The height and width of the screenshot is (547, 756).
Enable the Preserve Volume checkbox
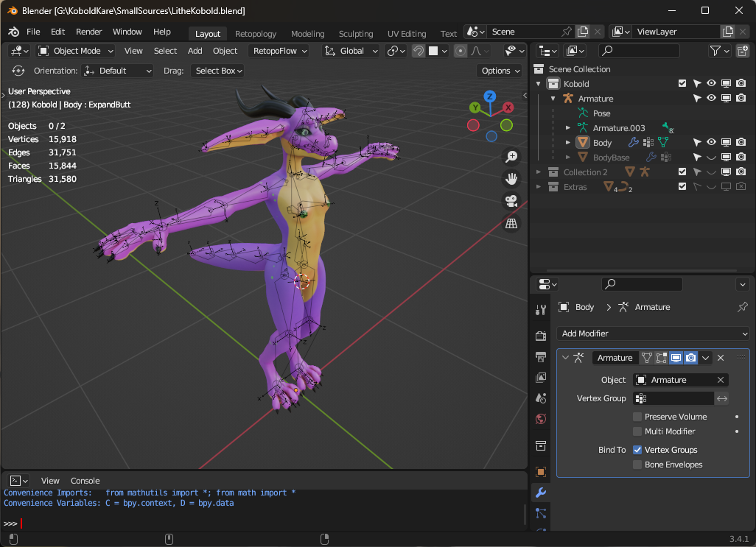[x=637, y=417]
